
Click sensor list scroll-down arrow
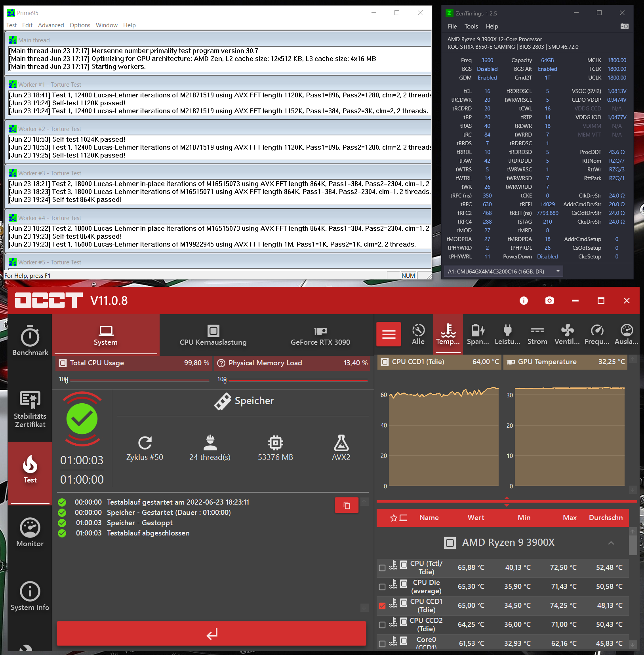pos(633,644)
